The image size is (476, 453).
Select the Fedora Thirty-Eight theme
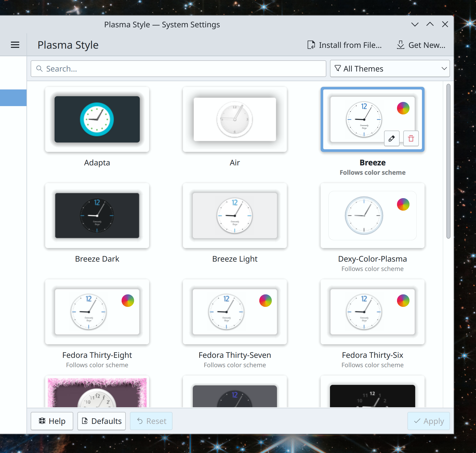(97, 312)
